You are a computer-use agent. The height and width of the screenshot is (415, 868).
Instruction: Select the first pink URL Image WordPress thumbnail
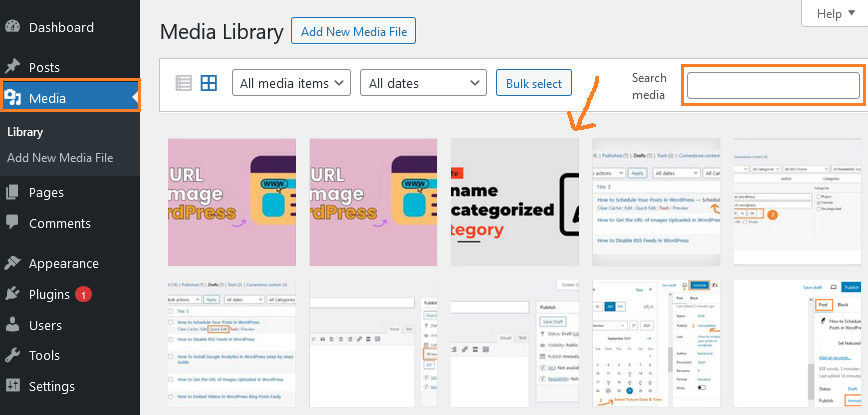coord(232,202)
